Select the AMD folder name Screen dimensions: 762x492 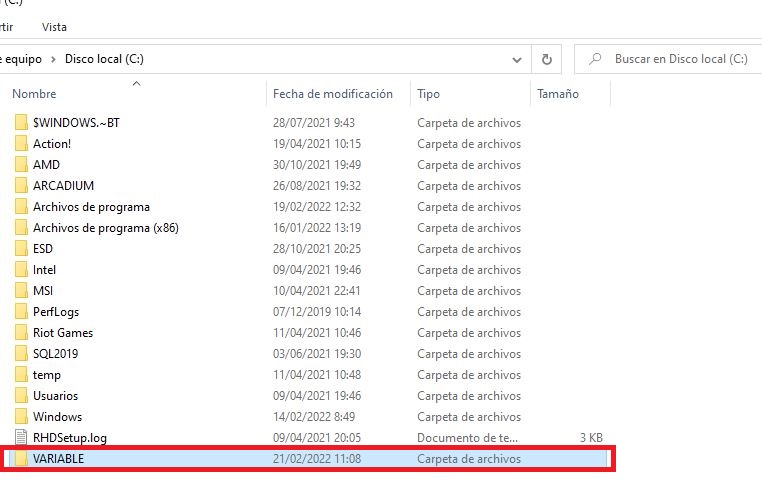[x=46, y=164]
